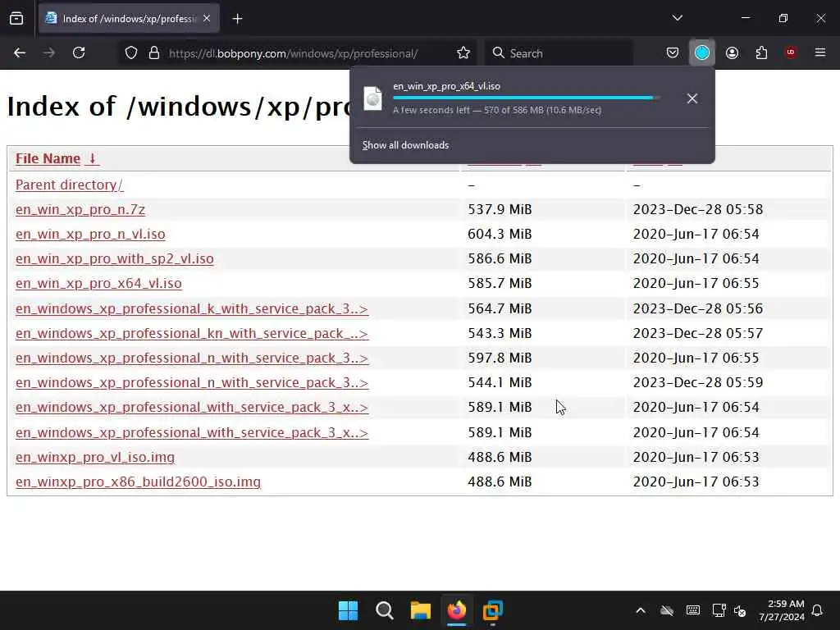View site security padlock information
840x630 pixels.
153,52
